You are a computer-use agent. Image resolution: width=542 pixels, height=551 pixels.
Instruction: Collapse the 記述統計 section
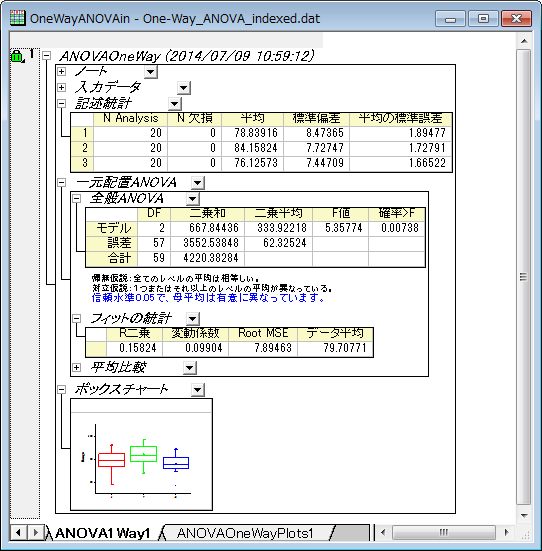point(62,103)
